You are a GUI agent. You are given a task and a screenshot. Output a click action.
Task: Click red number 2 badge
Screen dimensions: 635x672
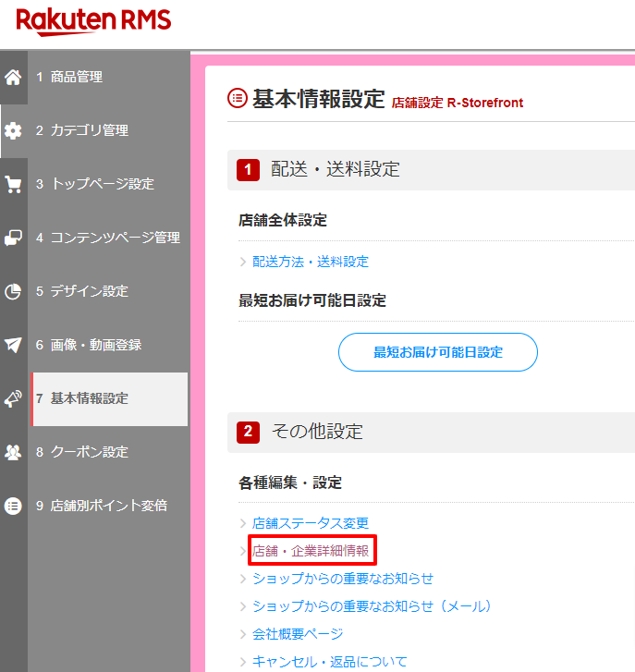pyautogui.click(x=248, y=432)
